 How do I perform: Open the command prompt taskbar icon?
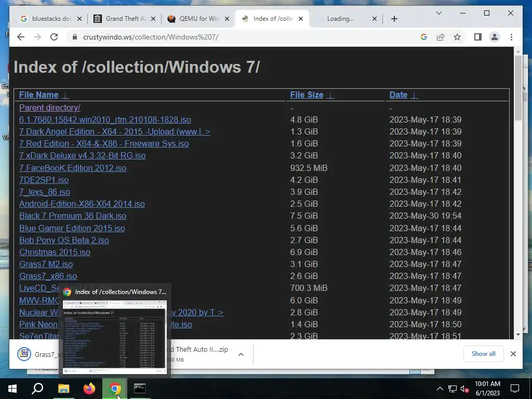(140, 389)
